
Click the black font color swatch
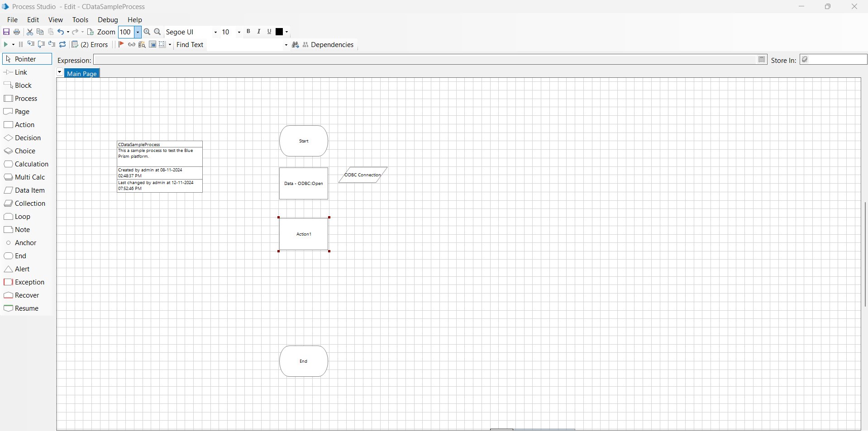(279, 32)
